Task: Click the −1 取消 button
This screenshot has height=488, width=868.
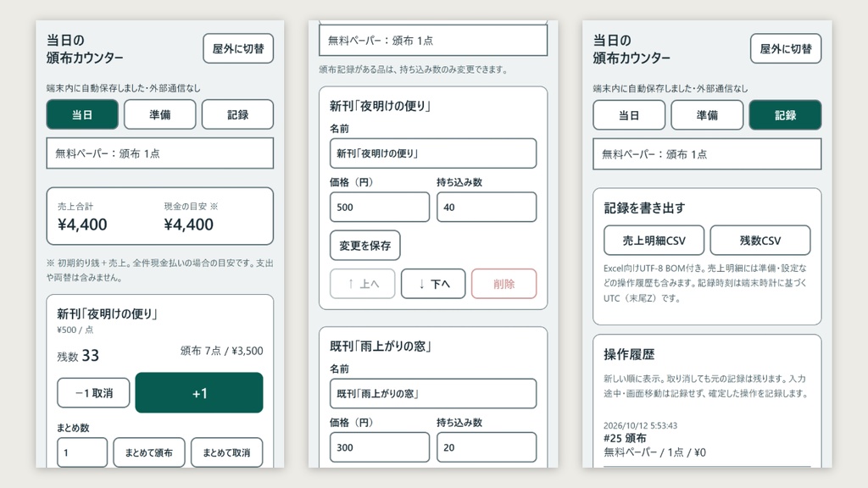Action: [x=93, y=393]
